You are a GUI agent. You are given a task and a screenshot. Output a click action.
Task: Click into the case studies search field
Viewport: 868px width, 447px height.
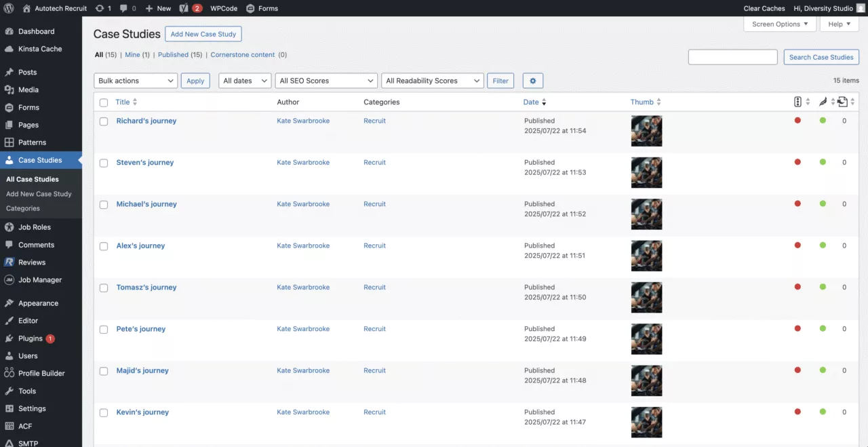732,57
